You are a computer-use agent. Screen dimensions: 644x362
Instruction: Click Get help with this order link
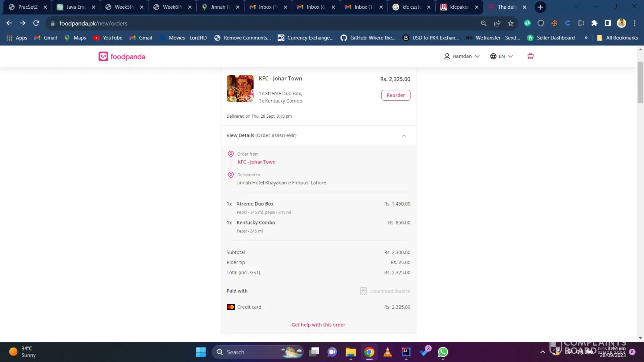pyautogui.click(x=318, y=325)
